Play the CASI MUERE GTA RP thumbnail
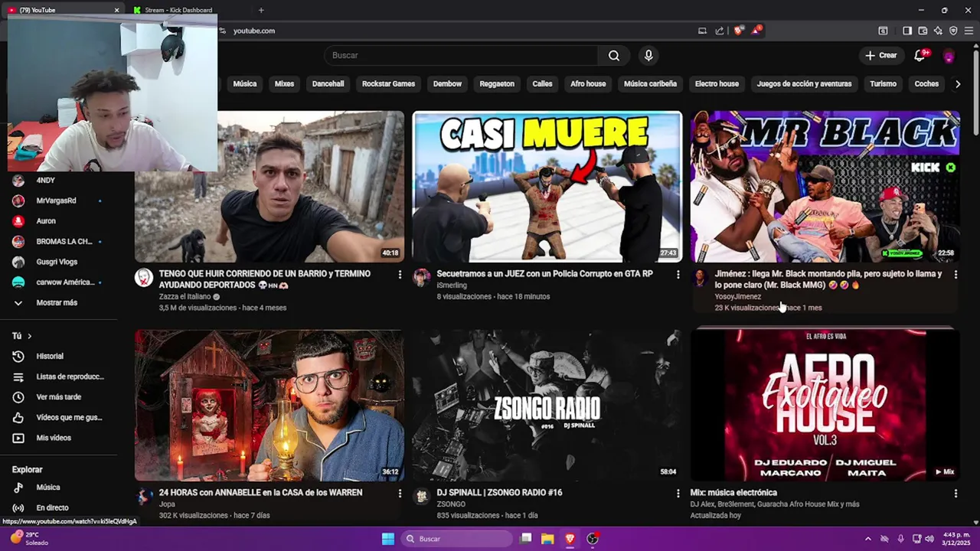Screen dimensions: 980x551 [547, 187]
